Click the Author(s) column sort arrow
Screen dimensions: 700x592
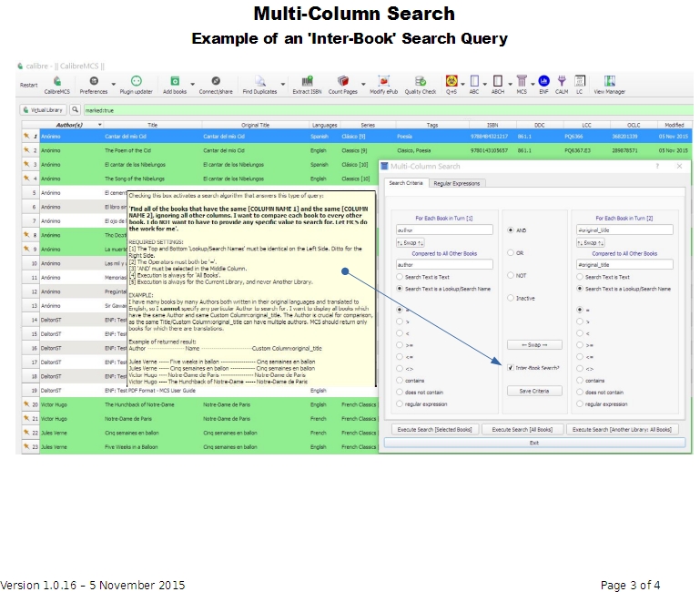pos(100,125)
